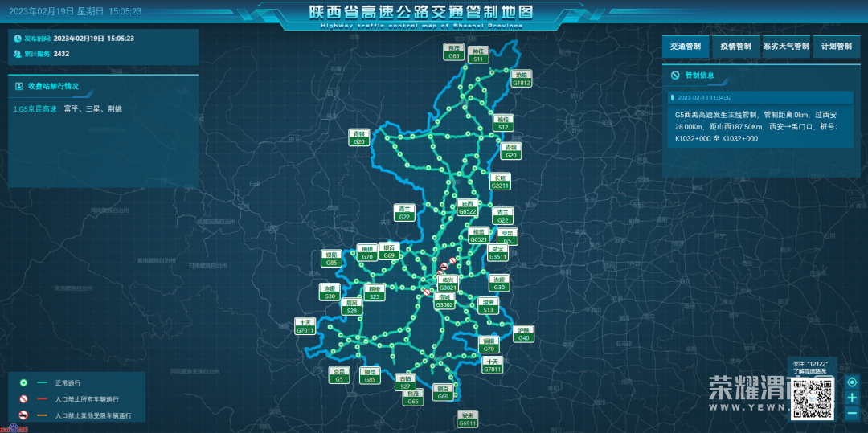
Task: Open the 疫情管制 tab
Action: coord(735,47)
